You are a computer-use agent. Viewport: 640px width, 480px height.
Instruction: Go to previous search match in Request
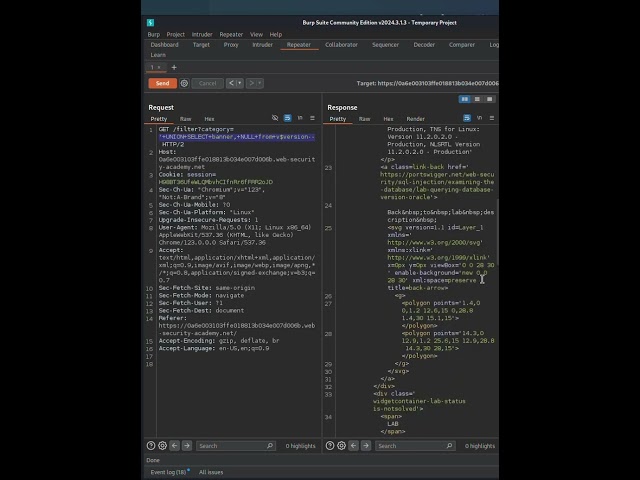click(x=174, y=445)
